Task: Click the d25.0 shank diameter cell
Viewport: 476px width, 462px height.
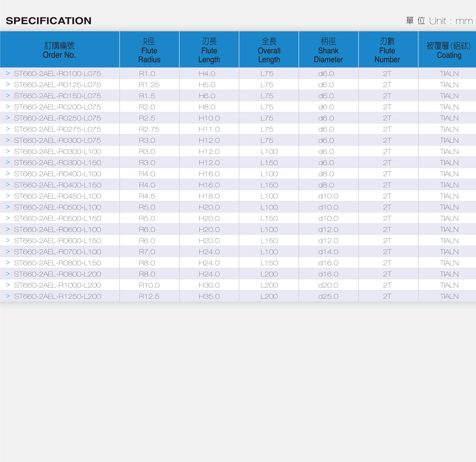Action: click(x=328, y=296)
